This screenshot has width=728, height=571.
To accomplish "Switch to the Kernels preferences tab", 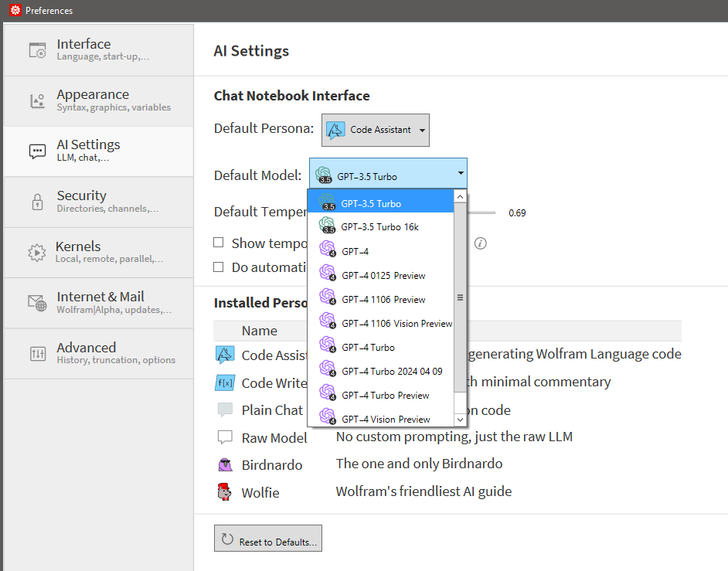I will point(98,253).
